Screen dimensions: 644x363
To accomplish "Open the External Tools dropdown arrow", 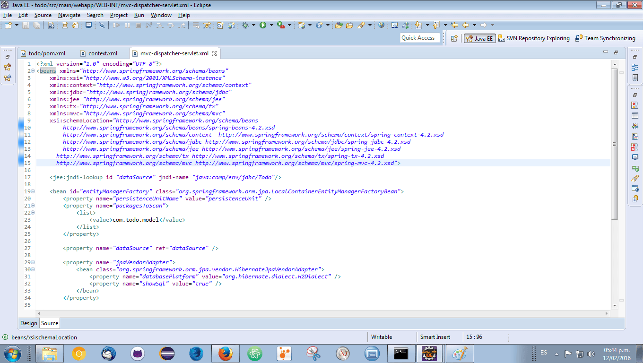I will coord(289,25).
